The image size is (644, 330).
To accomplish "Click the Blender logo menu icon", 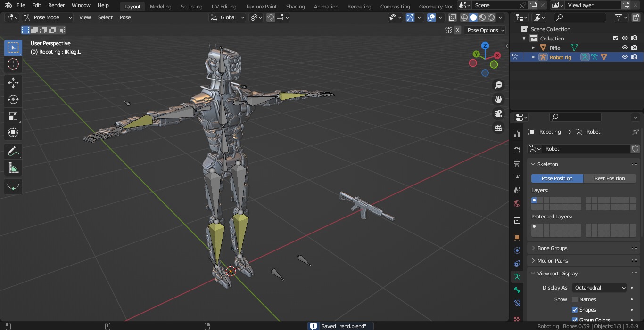I will (8, 5).
